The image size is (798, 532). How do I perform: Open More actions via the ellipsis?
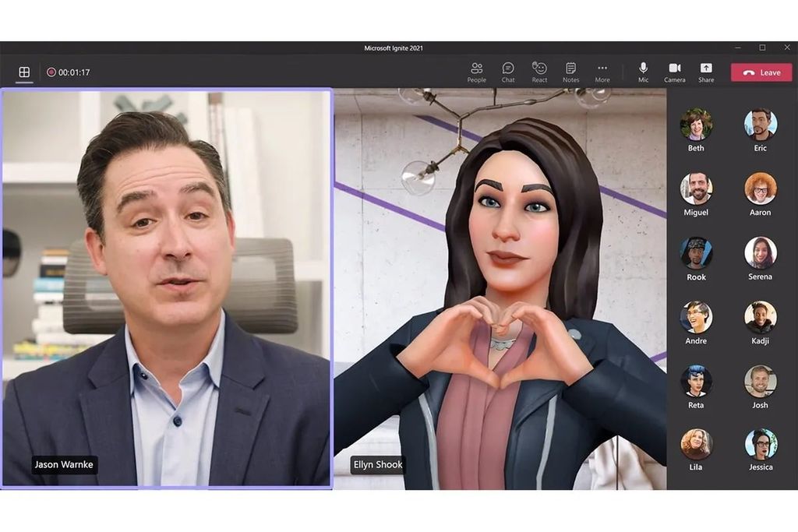602,72
